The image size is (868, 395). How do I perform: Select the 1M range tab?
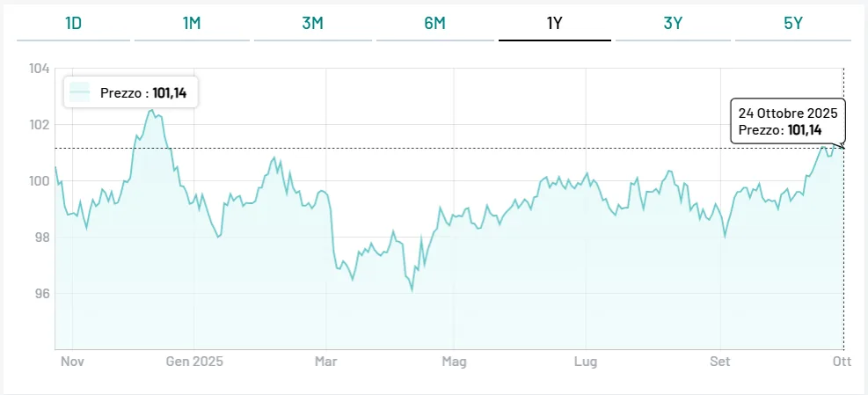[x=192, y=24]
